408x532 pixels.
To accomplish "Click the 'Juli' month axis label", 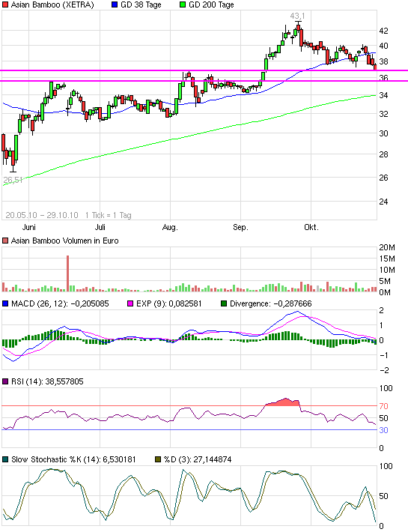I will click(x=100, y=227).
